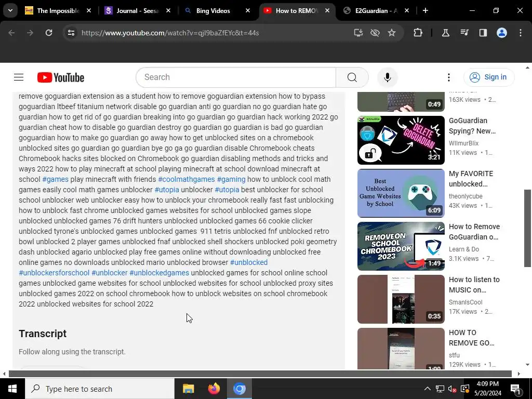Go forward in browser history

click(30, 33)
